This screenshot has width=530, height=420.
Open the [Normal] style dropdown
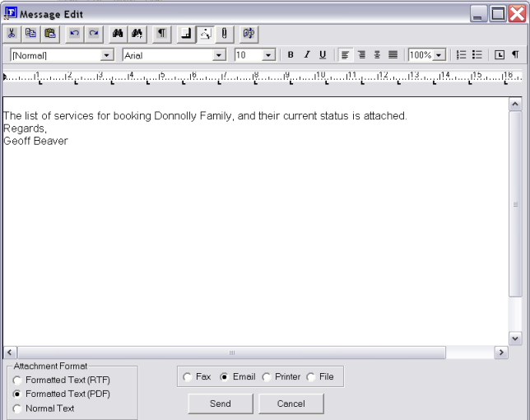tap(107, 55)
